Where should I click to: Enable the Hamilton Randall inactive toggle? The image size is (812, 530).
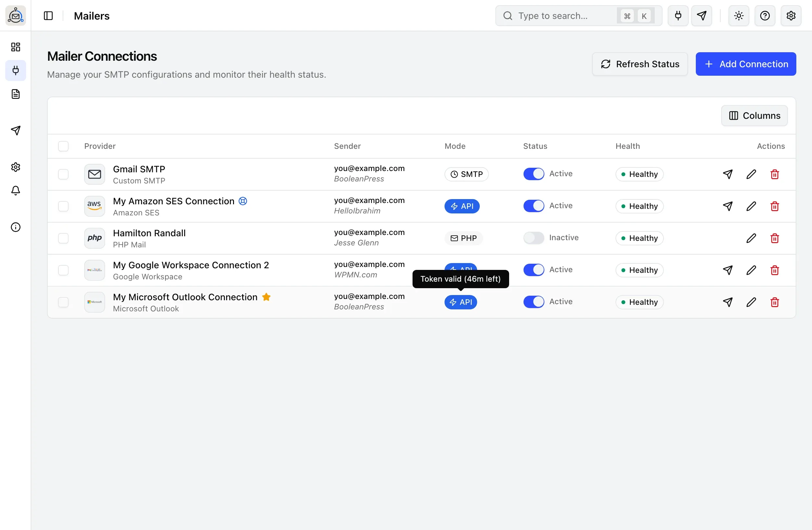(534, 238)
